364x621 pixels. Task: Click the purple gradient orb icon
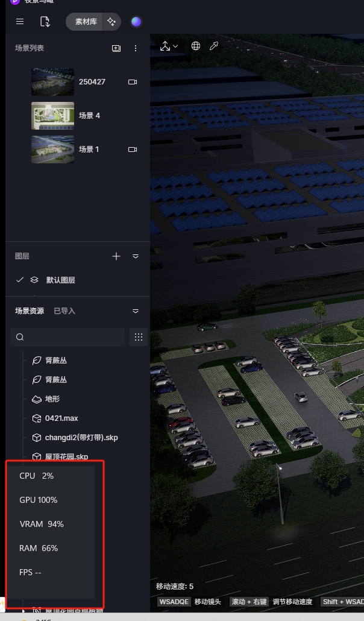click(x=136, y=22)
